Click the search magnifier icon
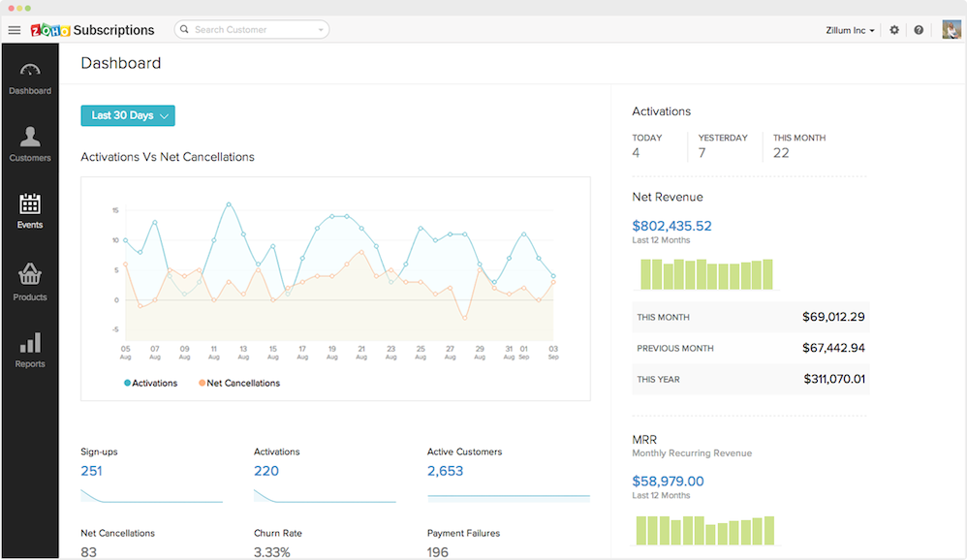967x560 pixels. pos(184,29)
